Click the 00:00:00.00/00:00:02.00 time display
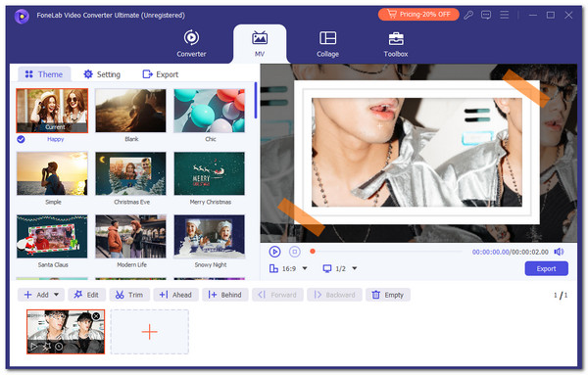588x375 pixels. pos(510,252)
